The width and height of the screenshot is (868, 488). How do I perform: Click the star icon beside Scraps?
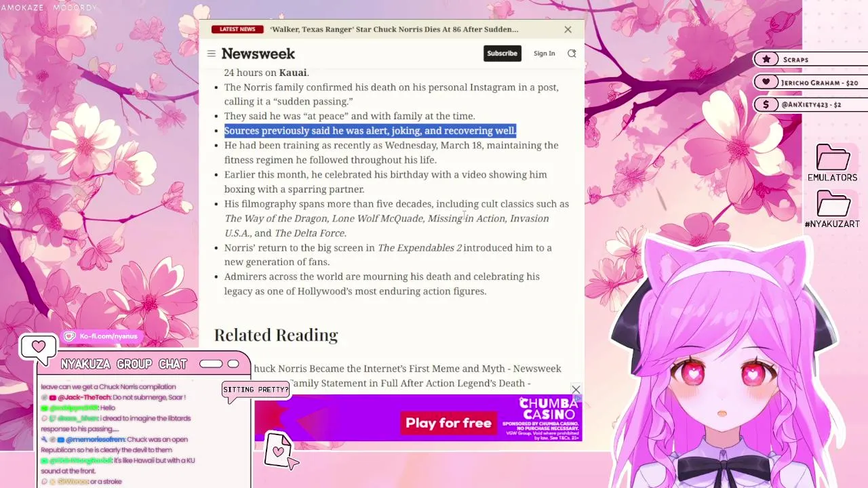(x=766, y=60)
